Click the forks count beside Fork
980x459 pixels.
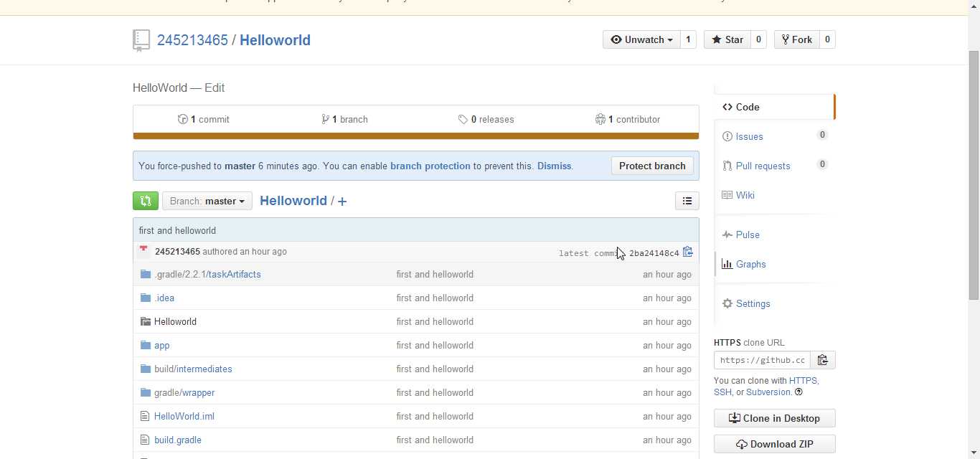827,39
